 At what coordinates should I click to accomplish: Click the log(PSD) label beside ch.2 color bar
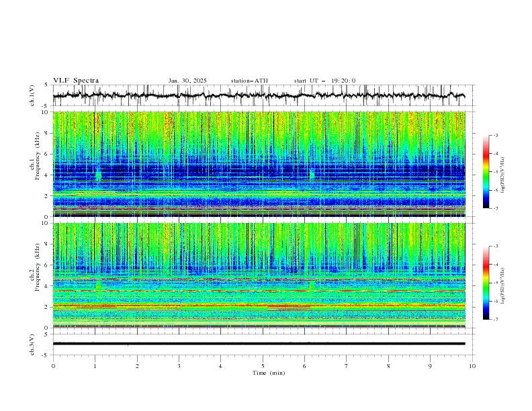click(x=503, y=285)
